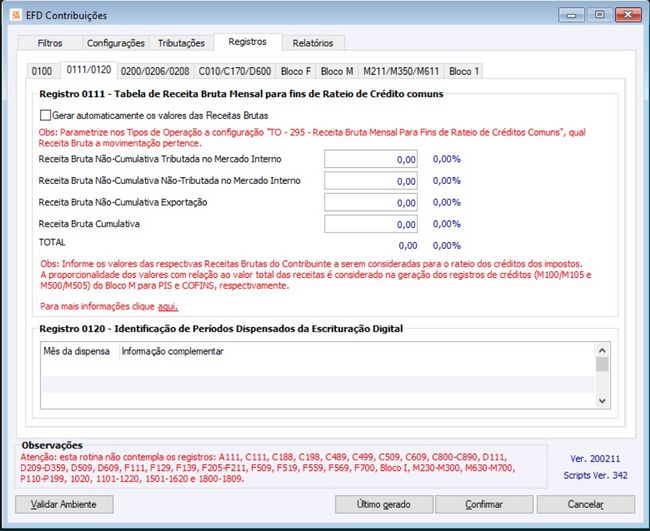Go to the Relatórios tab
Screen dimensions: 650x531
[313, 43]
